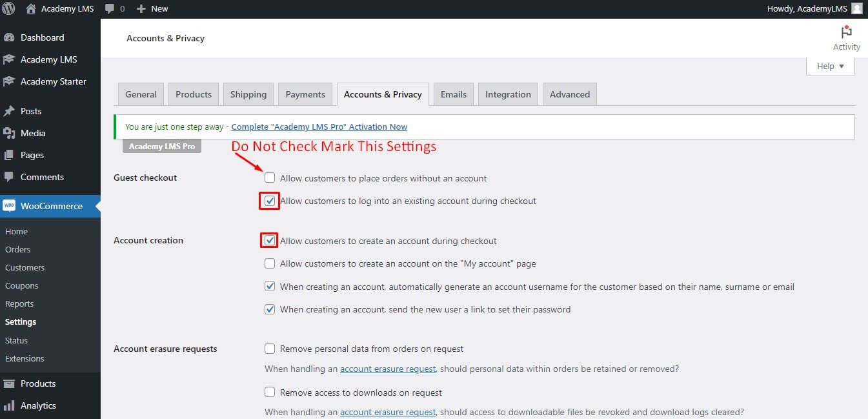This screenshot has height=419, width=868.
Task: Toggle log into existing account during checkout
Action: 270,201
